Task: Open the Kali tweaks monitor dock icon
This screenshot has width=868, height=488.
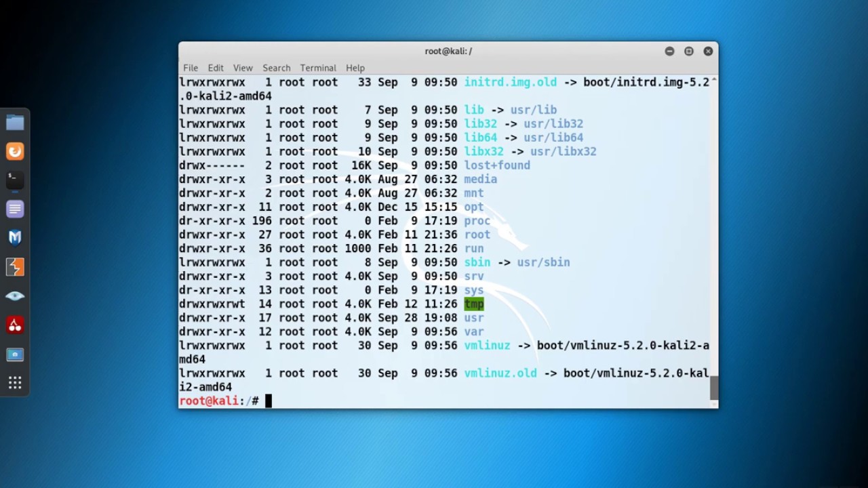Action: (15, 354)
